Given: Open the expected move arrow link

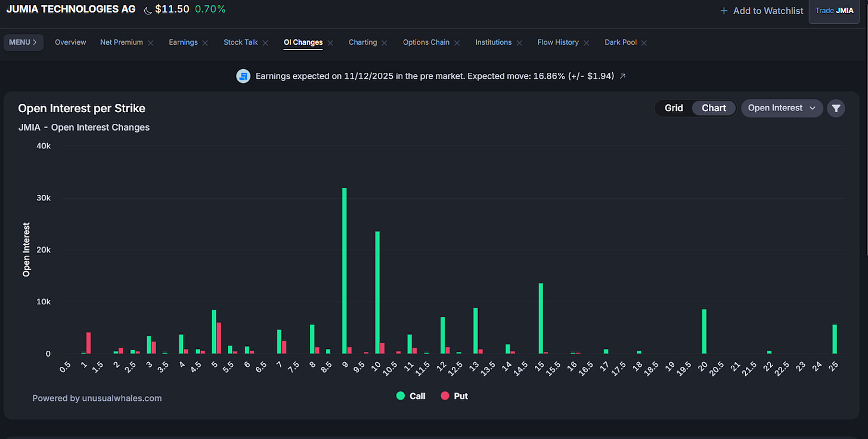Looking at the screenshot, I should point(623,76).
